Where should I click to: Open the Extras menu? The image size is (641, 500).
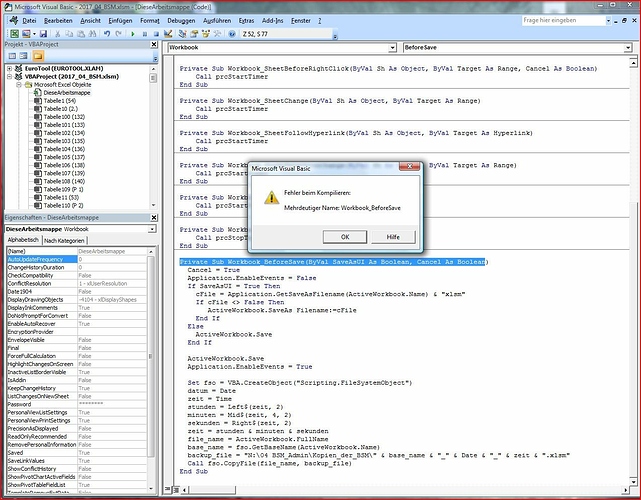click(x=247, y=20)
